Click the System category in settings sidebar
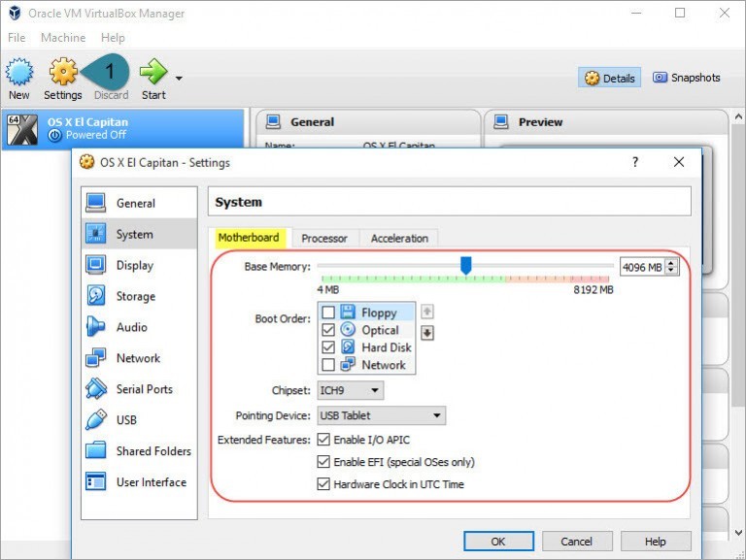Screen dimensions: 746x560 (x=139, y=234)
